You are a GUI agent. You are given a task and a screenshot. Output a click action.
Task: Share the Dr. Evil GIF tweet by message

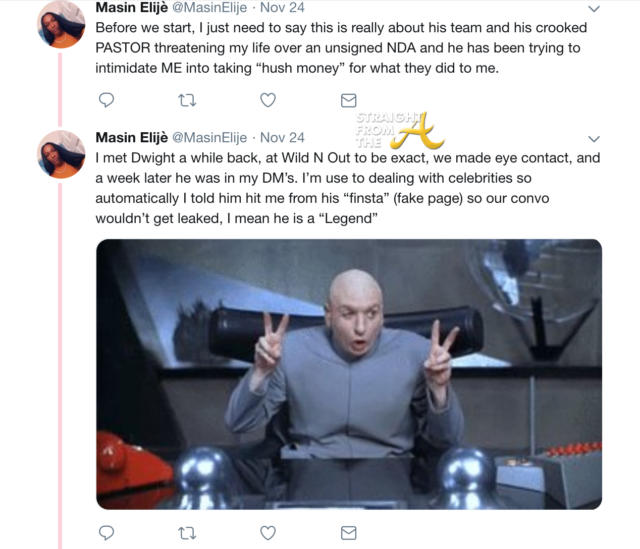[349, 533]
